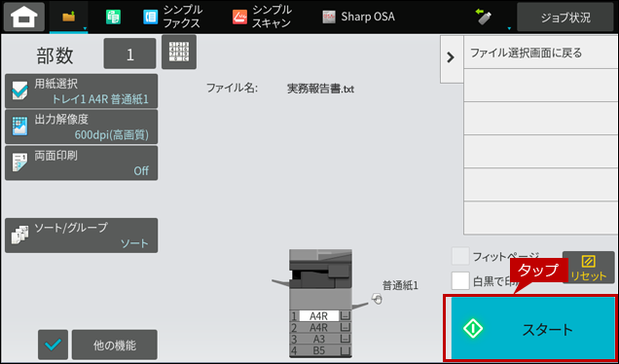Select tray 4 B5 on machine image
This screenshot has width=619, height=364.
click(x=320, y=350)
